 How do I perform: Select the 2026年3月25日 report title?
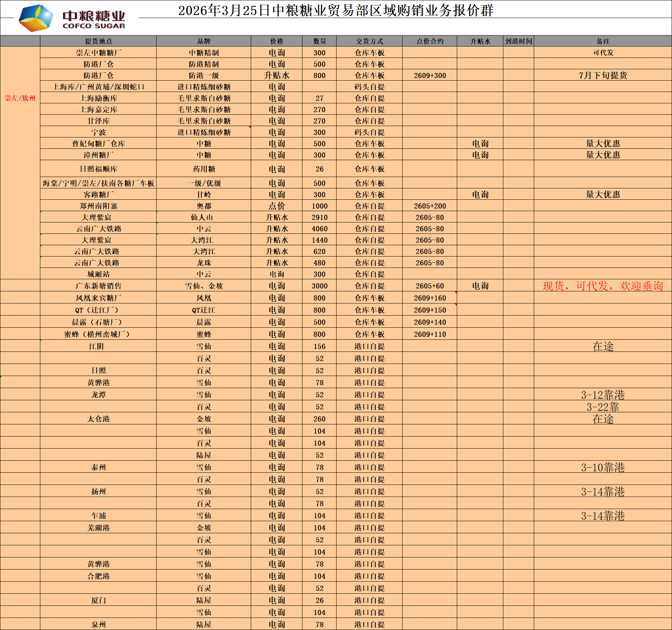point(336,10)
